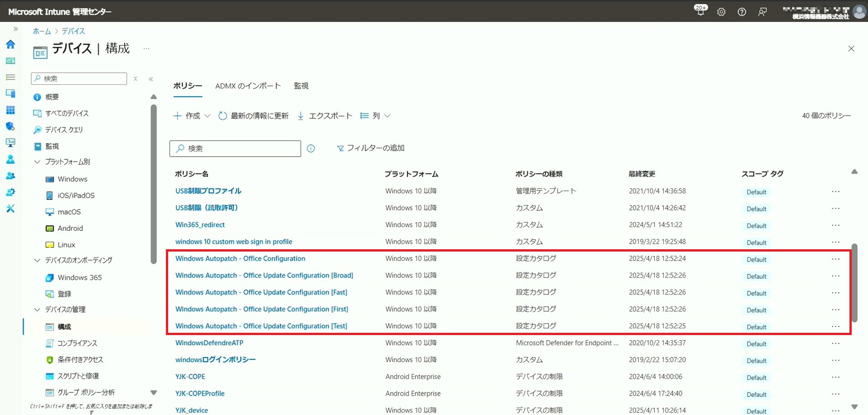Viewport: 868px width, 415px height.
Task: Open the Apps grid icon in rail
Action: (10, 110)
